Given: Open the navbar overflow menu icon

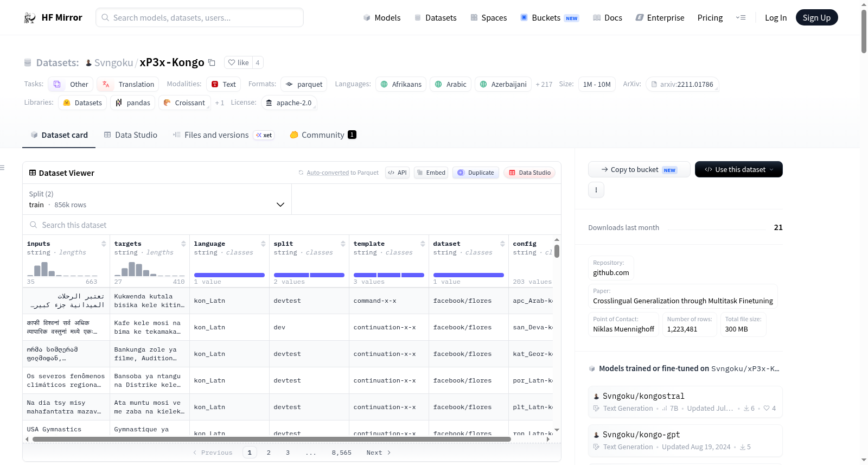Looking at the screenshot, I should click(x=741, y=18).
